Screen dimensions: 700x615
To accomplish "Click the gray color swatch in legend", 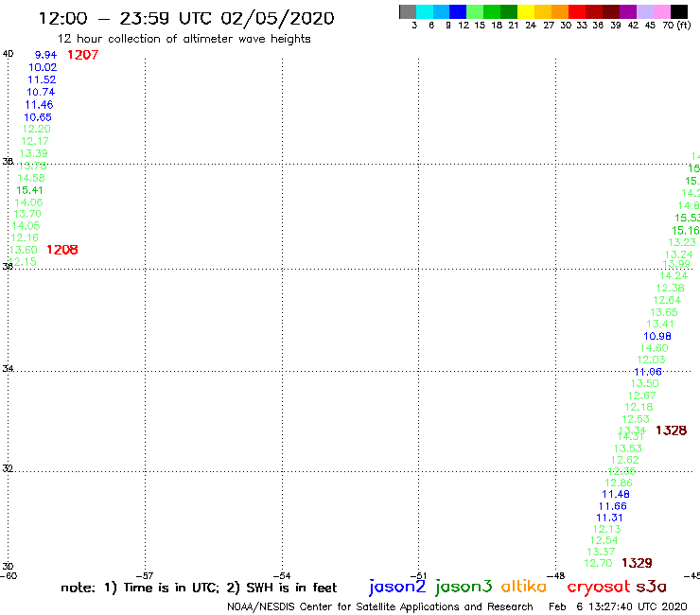I will coord(408,11).
